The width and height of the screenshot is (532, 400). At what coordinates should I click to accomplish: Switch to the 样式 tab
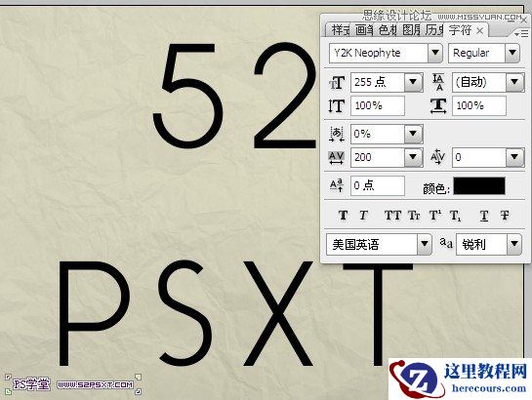341,30
